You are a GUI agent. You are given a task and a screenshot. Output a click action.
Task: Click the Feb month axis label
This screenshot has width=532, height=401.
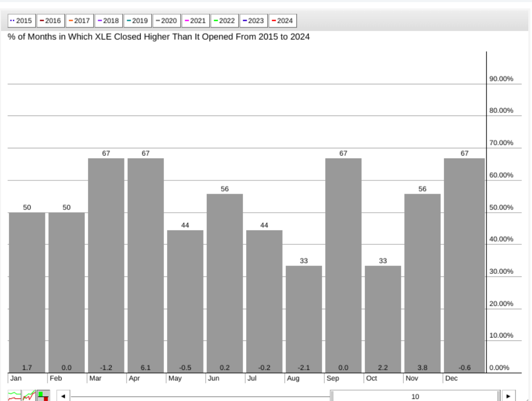pyautogui.click(x=56, y=378)
